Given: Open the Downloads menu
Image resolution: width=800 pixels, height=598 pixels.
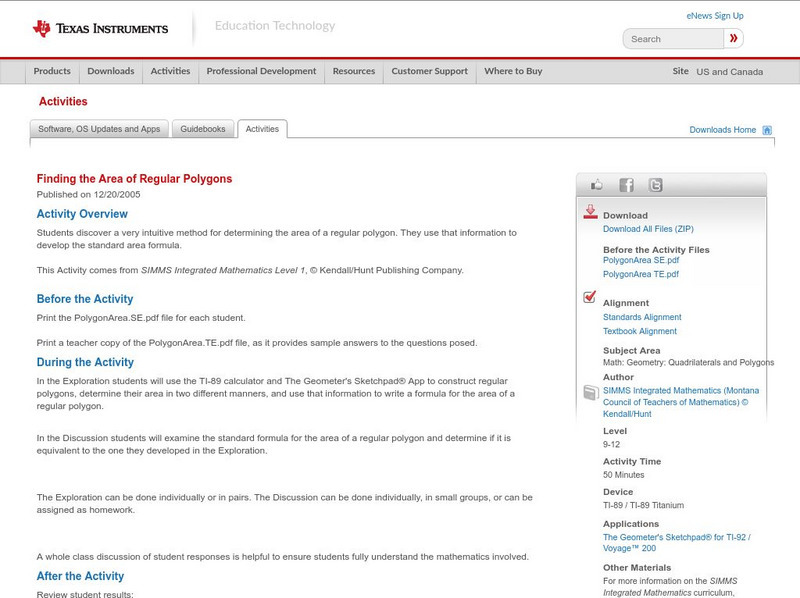Looking at the screenshot, I should pyautogui.click(x=111, y=71).
